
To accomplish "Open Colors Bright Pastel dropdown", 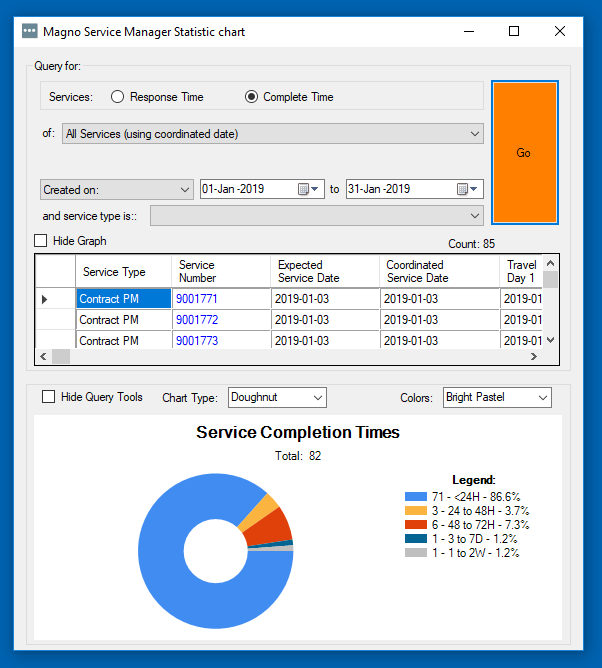I will [497, 397].
